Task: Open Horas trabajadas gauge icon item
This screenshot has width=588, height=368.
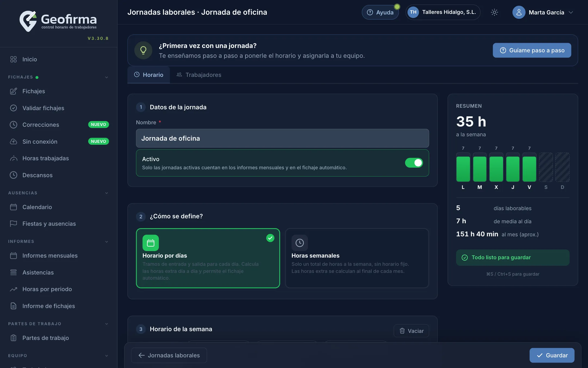Action: tap(13, 158)
